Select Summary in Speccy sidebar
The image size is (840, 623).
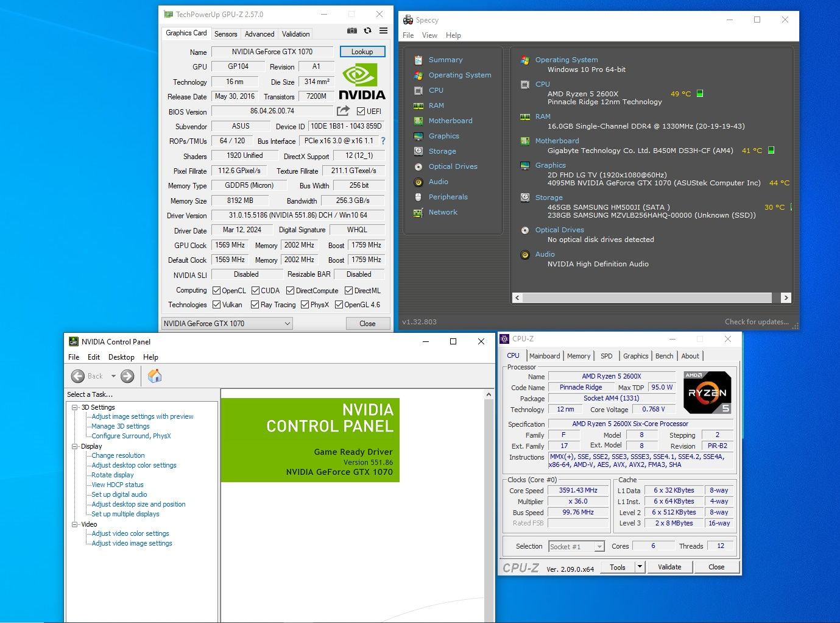point(445,60)
